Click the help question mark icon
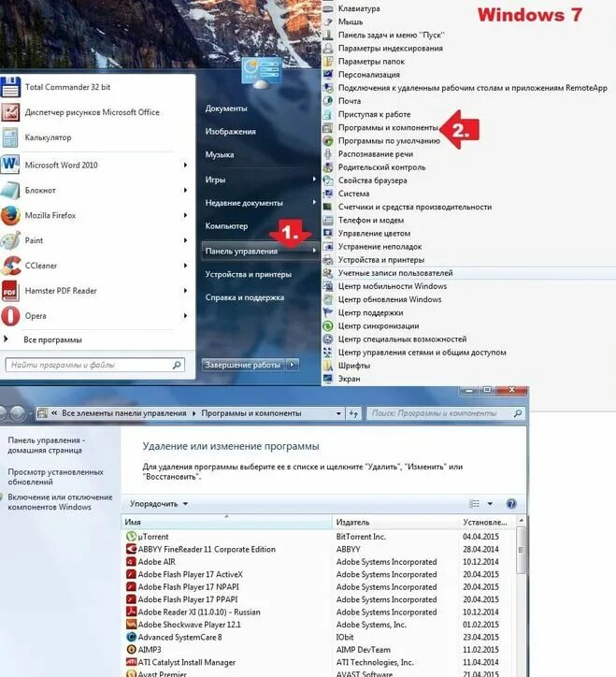The image size is (616, 677). (x=511, y=504)
